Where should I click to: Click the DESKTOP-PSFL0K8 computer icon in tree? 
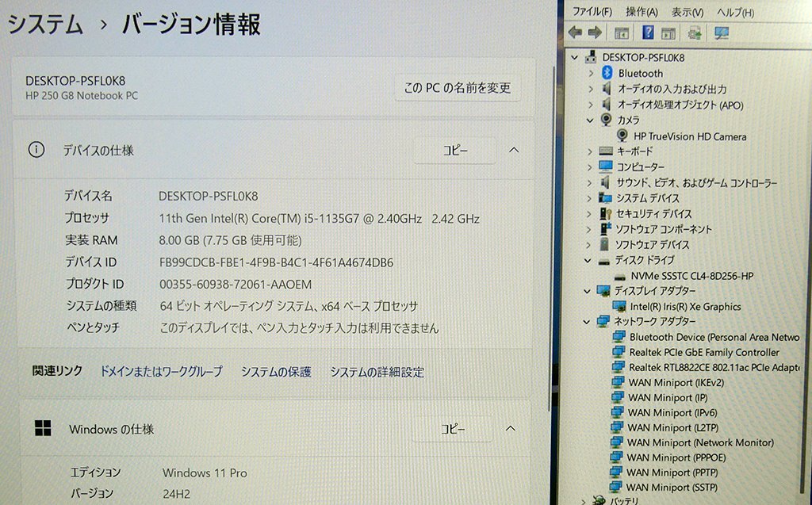pos(591,57)
